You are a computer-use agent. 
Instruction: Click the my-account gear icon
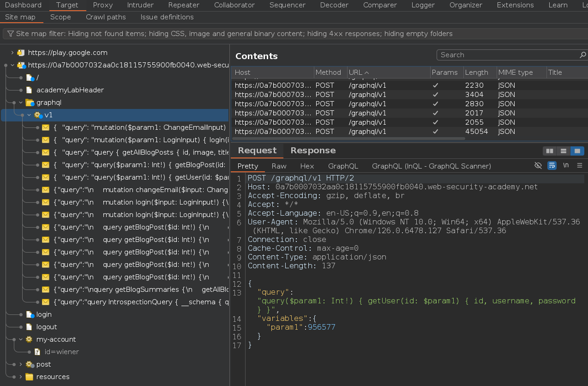(x=29, y=339)
